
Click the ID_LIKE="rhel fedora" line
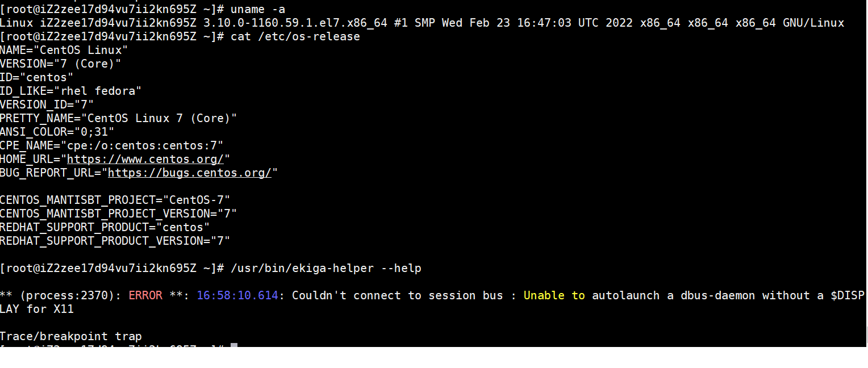click(x=70, y=91)
